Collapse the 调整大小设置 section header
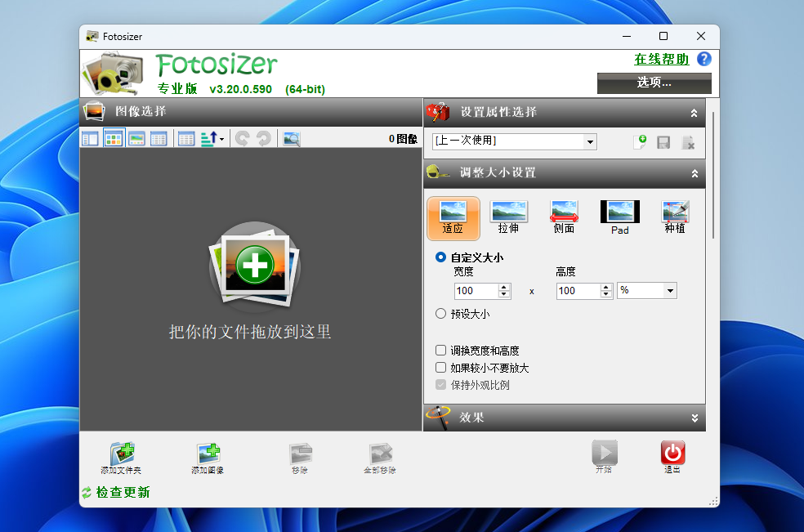 coord(695,173)
